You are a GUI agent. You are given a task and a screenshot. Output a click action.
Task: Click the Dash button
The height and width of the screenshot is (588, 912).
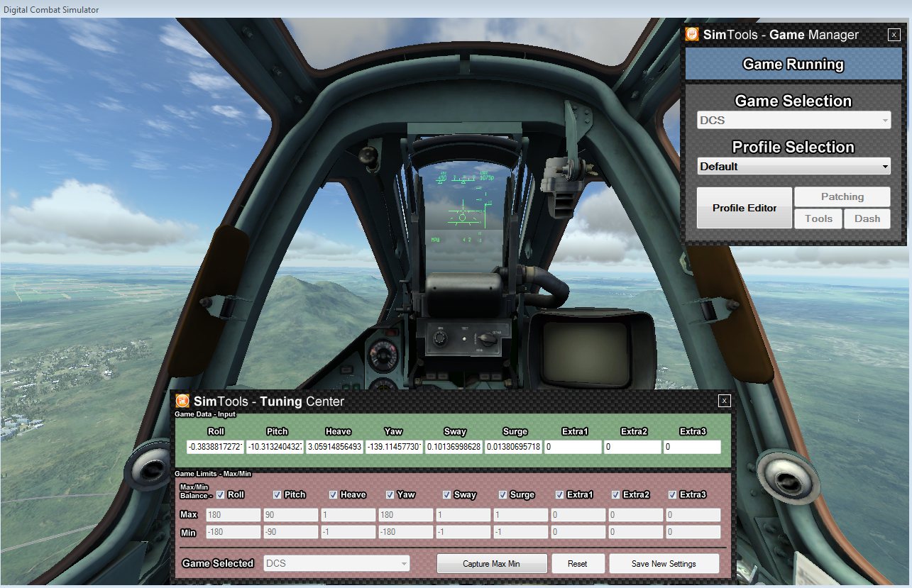coord(867,218)
